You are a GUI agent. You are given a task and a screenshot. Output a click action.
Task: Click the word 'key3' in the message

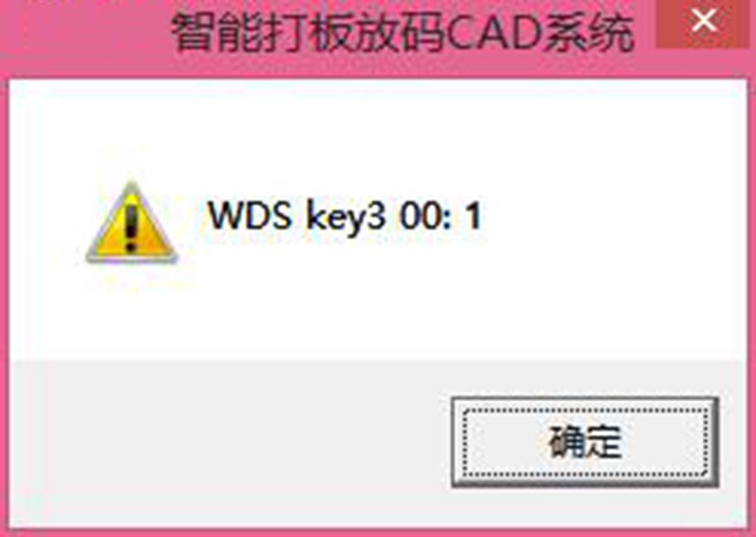pos(346,217)
